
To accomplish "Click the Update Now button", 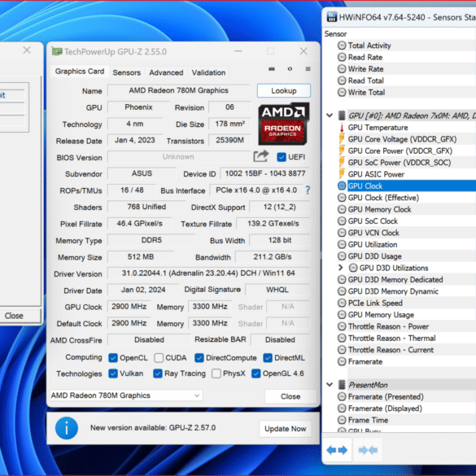I will pyautogui.click(x=286, y=429).
